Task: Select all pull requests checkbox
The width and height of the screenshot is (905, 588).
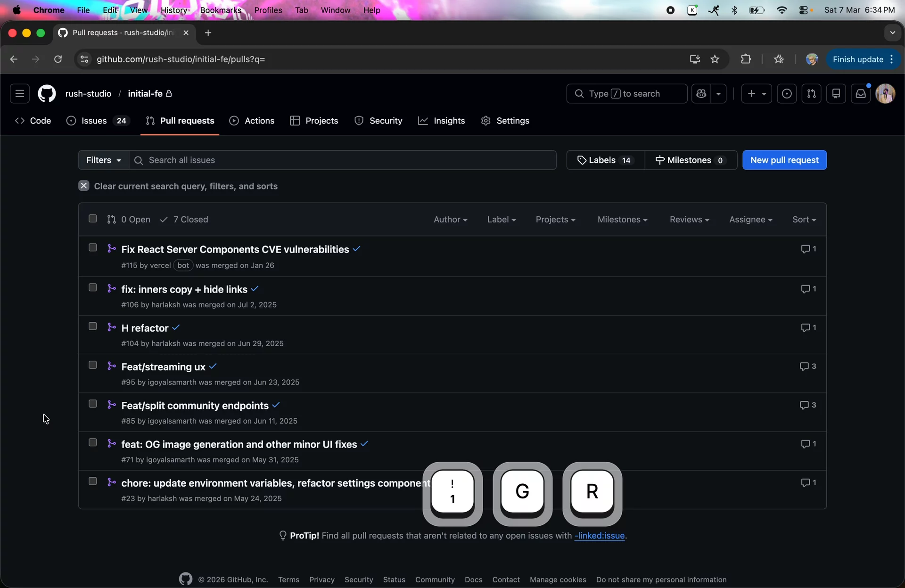Action: [x=92, y=219]
